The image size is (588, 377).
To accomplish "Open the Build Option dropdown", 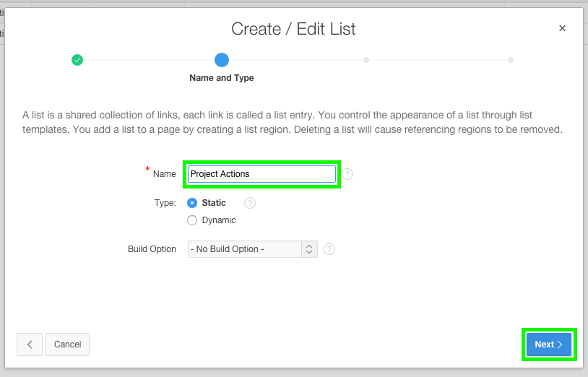I will coord(244,249).
